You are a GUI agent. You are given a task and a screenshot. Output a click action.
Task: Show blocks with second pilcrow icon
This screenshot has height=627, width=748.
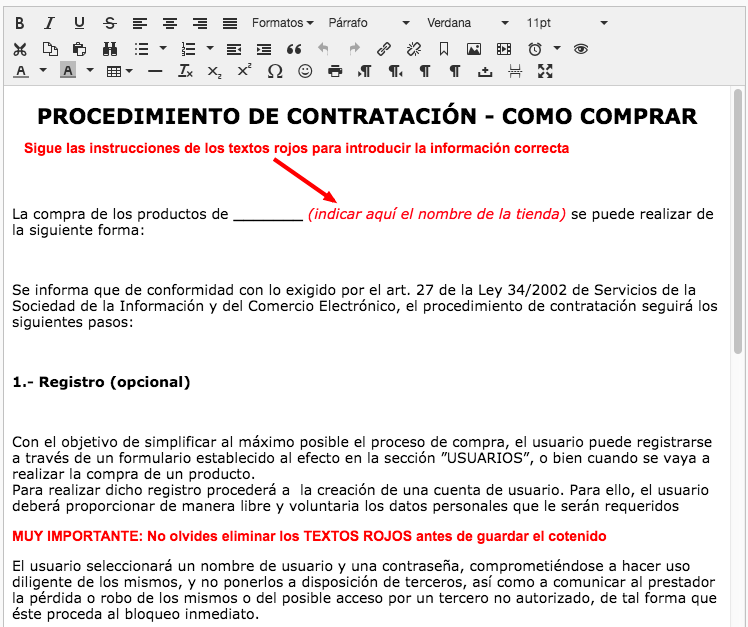[x=455, y=72]
